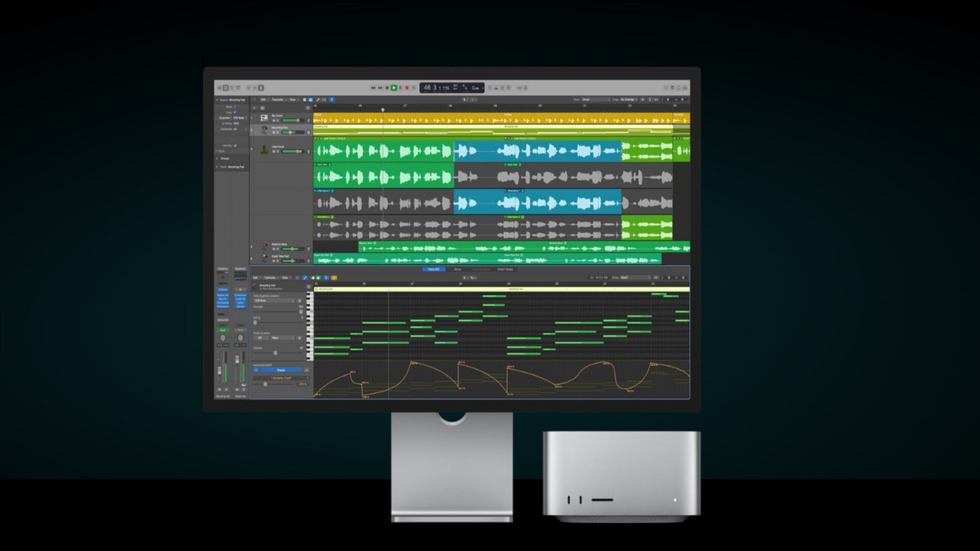Toggle the Inspector icon in the control bar
This screenshot has height=551, width=980.
(225, 87)
